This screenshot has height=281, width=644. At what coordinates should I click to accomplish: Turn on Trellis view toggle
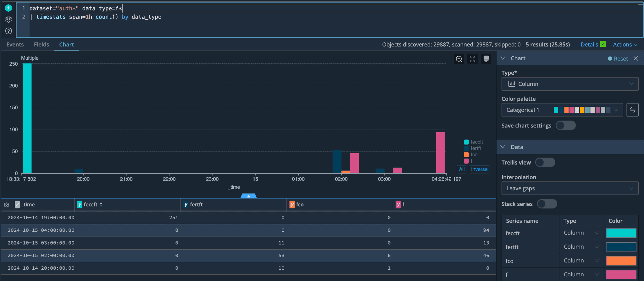545,162
